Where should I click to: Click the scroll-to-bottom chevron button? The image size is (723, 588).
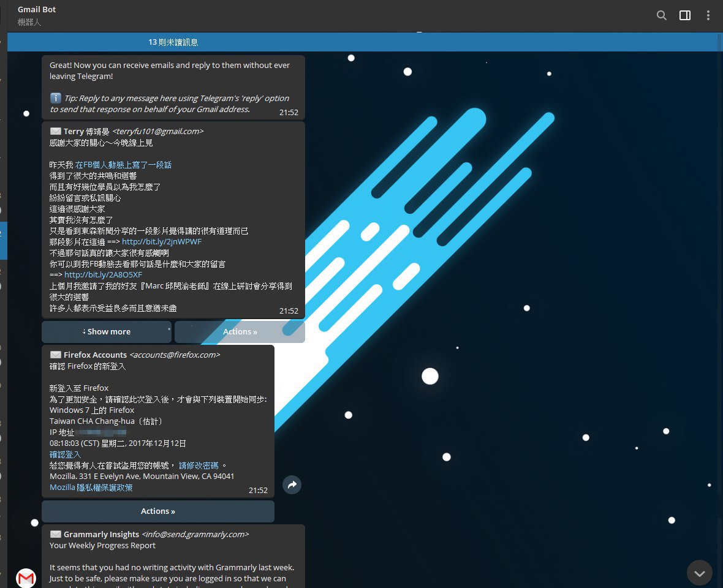point(699,573)
